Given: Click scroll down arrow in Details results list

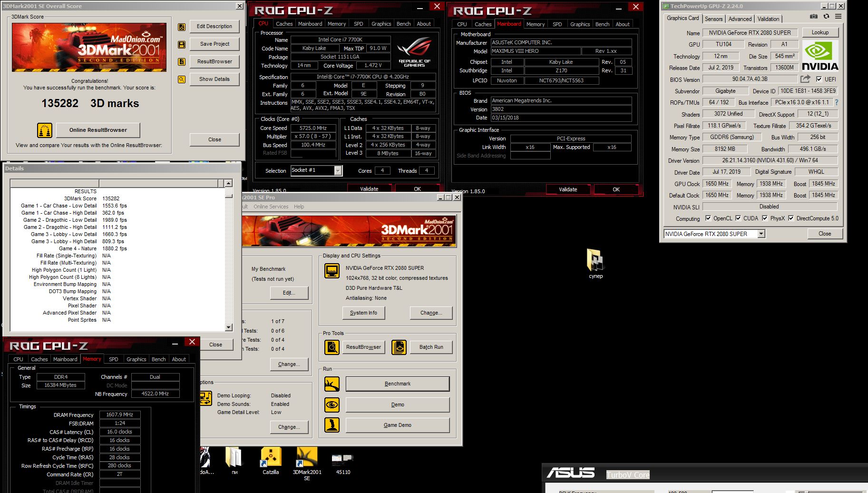Looking at the screenshot, I should tap(228, 327).
